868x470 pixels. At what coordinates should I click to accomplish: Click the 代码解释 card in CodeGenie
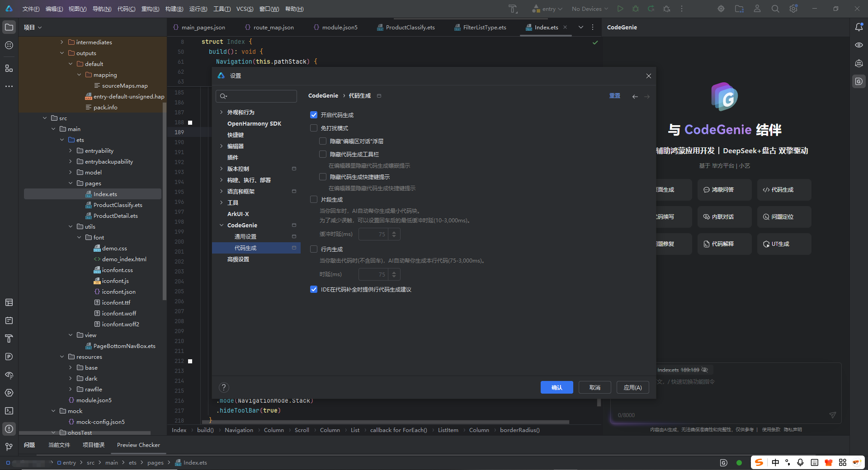point(724,244)
